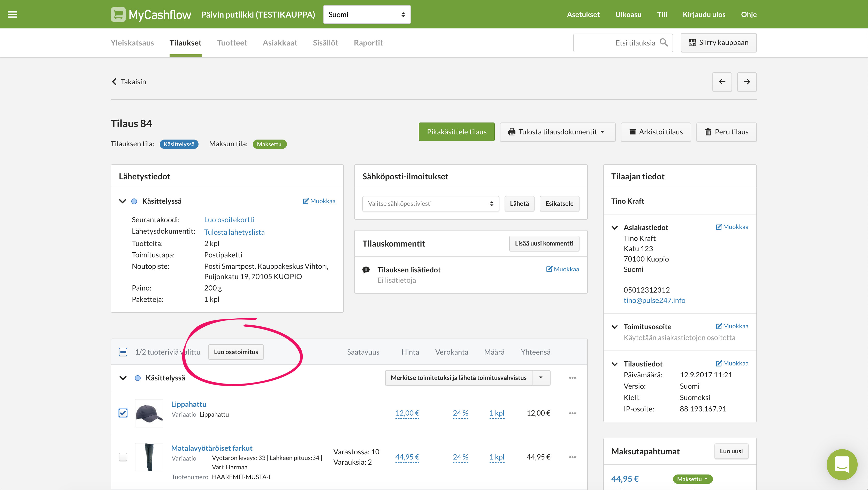Open the chat support bubble
868x490 pixels.
click(842, 464)
